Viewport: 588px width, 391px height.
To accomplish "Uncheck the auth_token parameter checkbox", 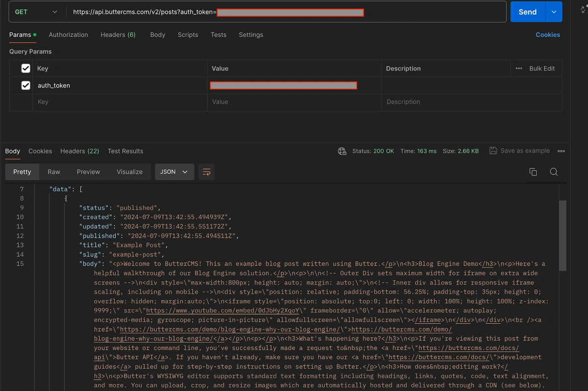I will tap(26, 85).
